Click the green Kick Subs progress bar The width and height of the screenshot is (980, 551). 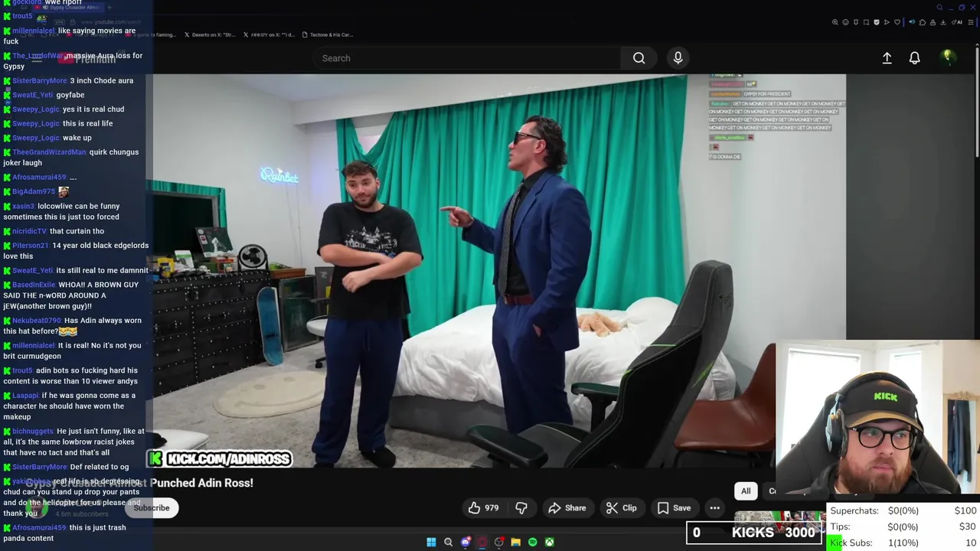pyautogui.click(x=835, y=543)
